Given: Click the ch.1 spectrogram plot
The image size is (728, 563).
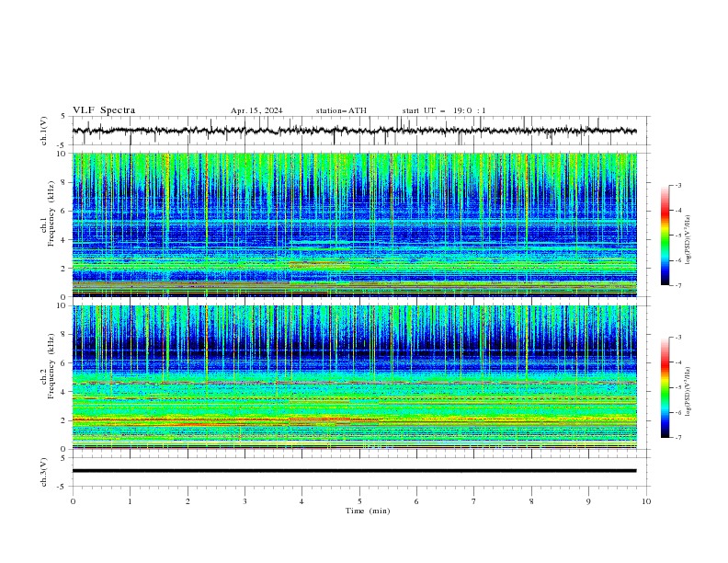Looking at the screenshot, I should tap(355, 224).
